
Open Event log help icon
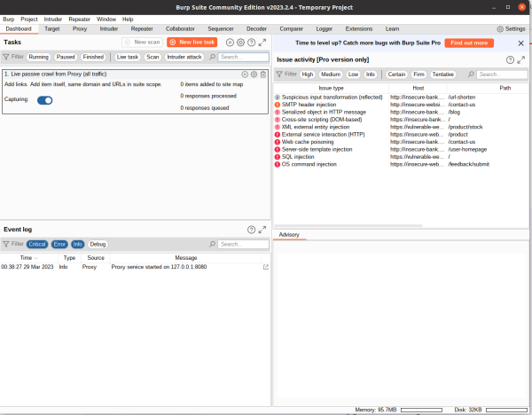252,230
